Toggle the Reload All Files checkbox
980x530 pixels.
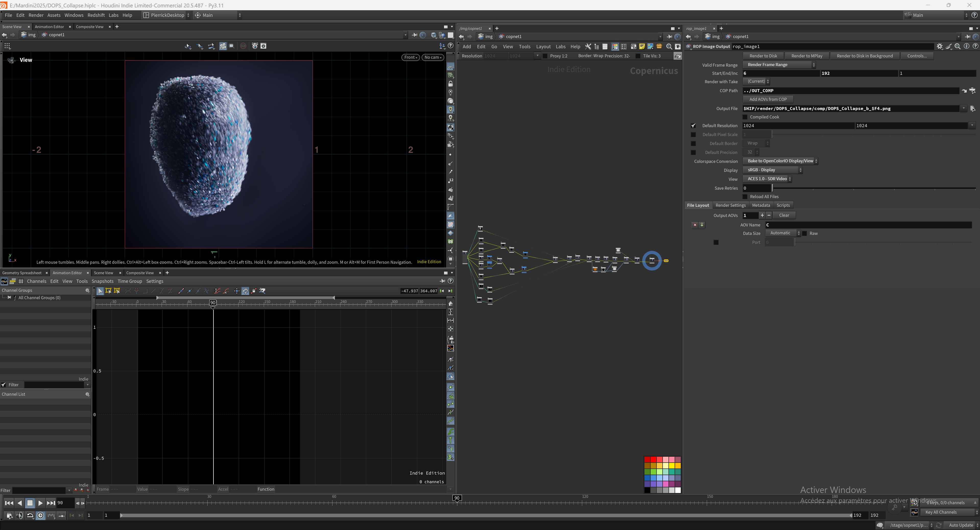coord(745,197)
